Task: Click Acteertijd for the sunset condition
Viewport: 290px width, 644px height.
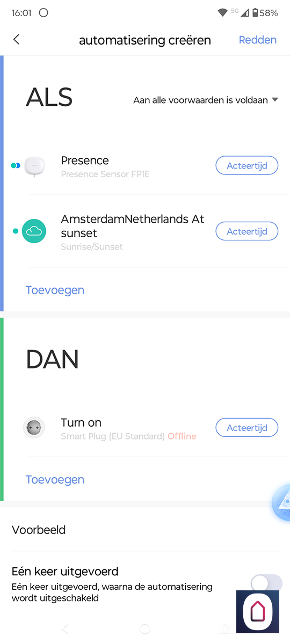Action: [247, 231]
